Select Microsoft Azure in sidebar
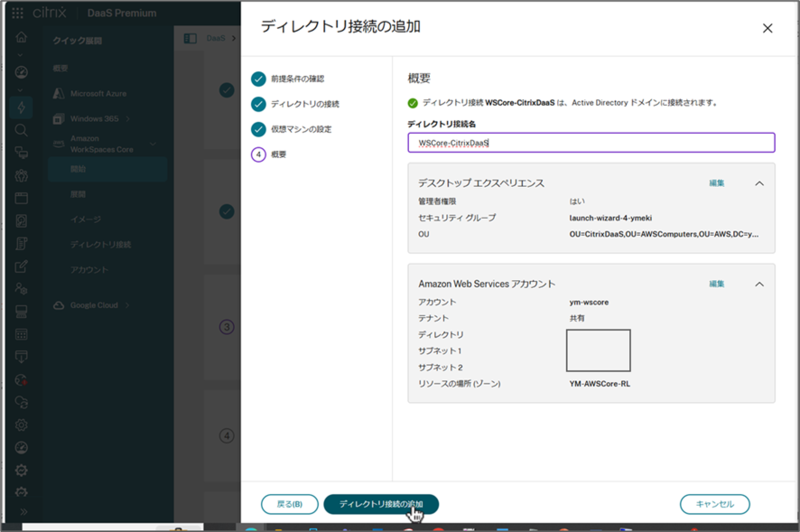Image resolution: width=800 pixels, height=532 pixels. (98, 94)
